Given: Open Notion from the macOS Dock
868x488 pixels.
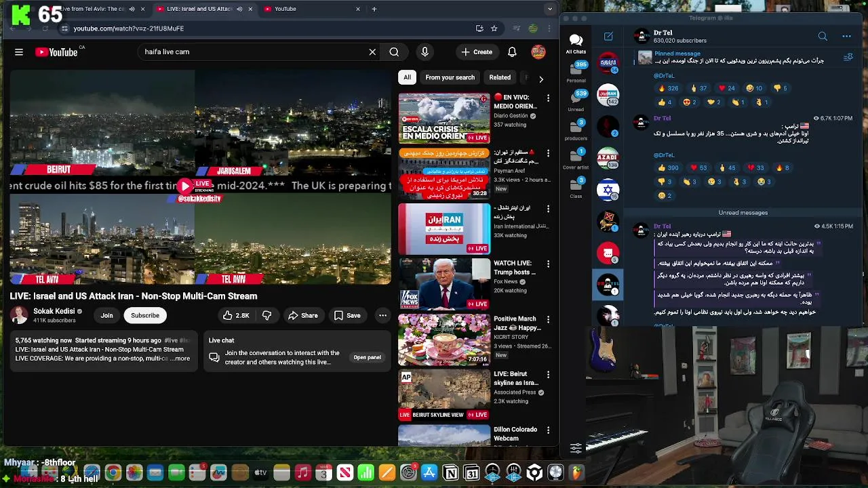Looking at the screenshot, I should tap(450, 472).
